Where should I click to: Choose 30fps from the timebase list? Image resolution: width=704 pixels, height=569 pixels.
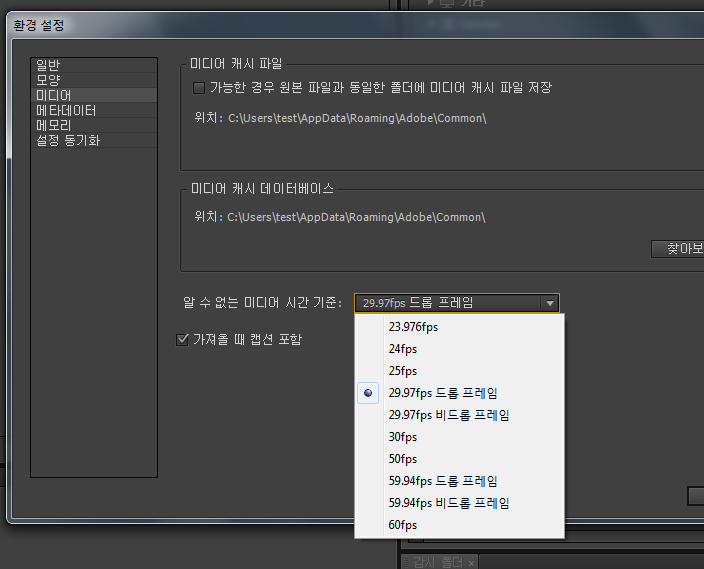coord(459,437)
